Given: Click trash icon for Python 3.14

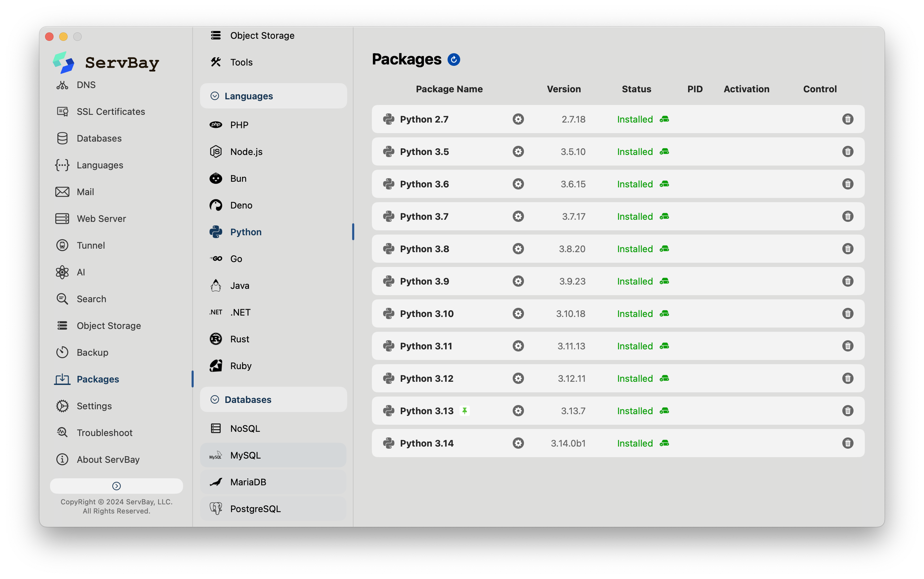Looking at the screenshot, I should pos(848,443).
